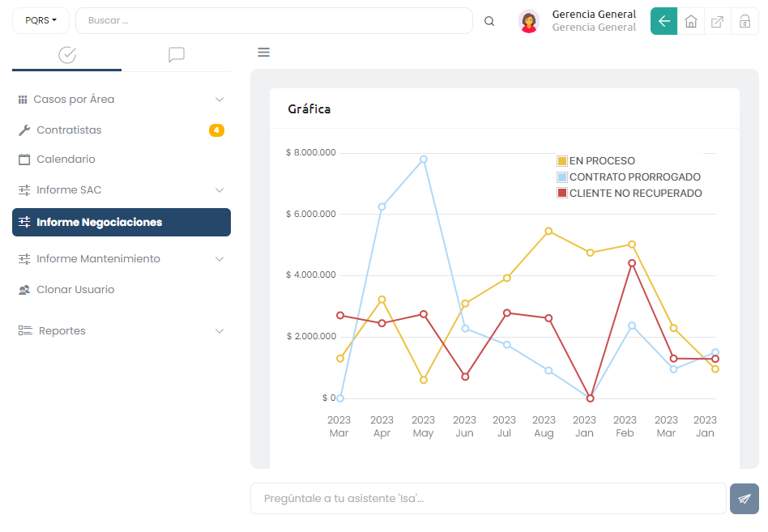
Task: Open the PQRS dropdown
Action: tap(41, 21)
